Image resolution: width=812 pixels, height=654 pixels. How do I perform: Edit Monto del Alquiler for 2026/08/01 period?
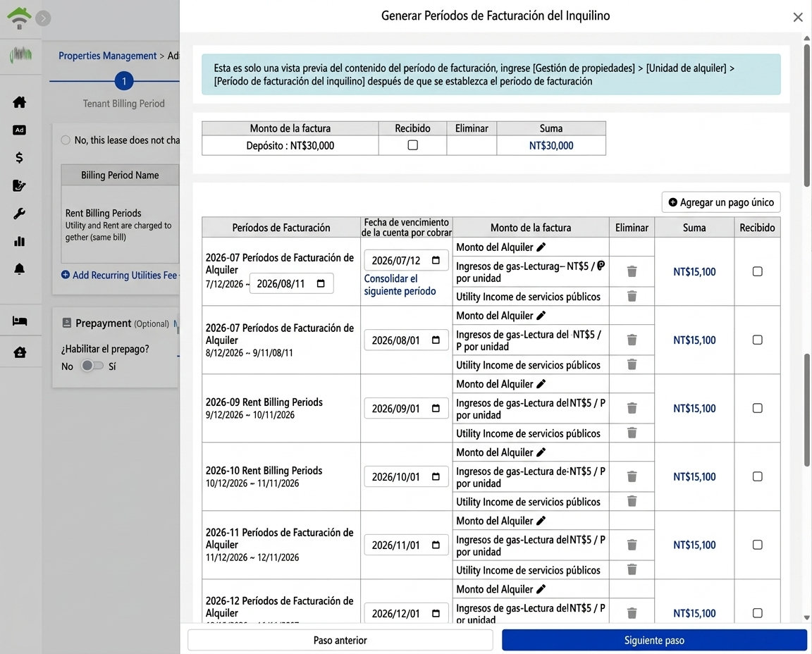click(x=541, y=315)
